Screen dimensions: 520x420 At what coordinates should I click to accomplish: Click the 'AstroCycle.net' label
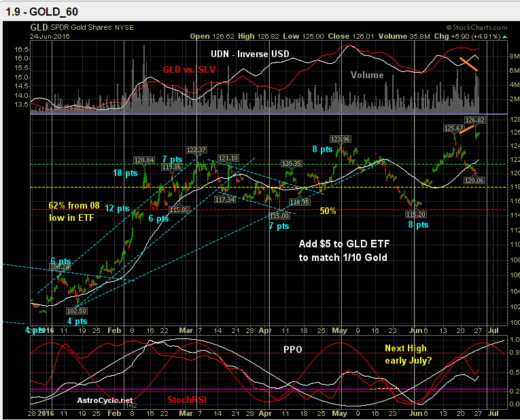(x=105, y=400)
